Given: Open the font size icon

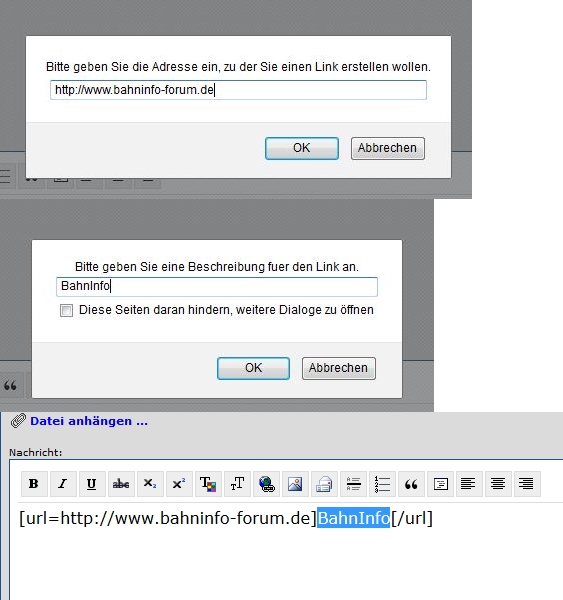Looking at the screenshot, I should 237,484.
